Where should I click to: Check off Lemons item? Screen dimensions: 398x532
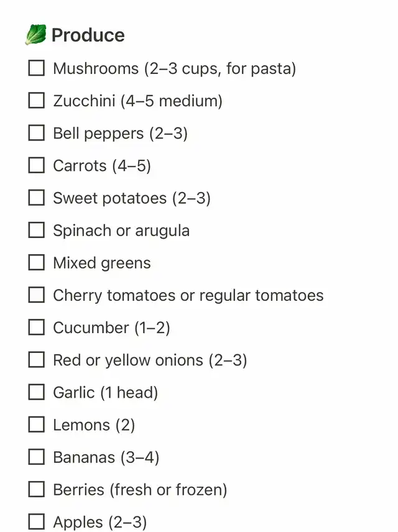coord(37,424)
